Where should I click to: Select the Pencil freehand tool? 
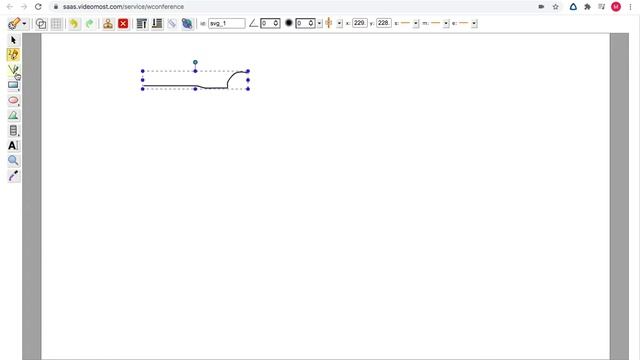(x=13, y=55)
